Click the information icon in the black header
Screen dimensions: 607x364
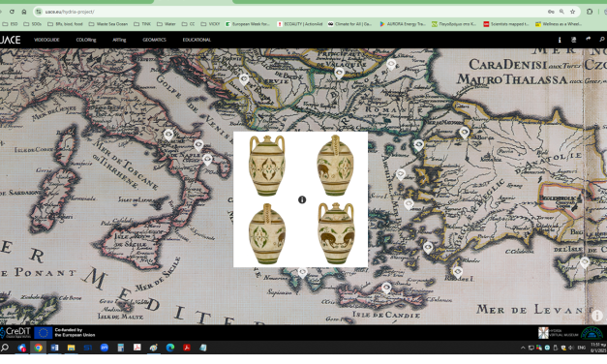click(x=560, y=40)
